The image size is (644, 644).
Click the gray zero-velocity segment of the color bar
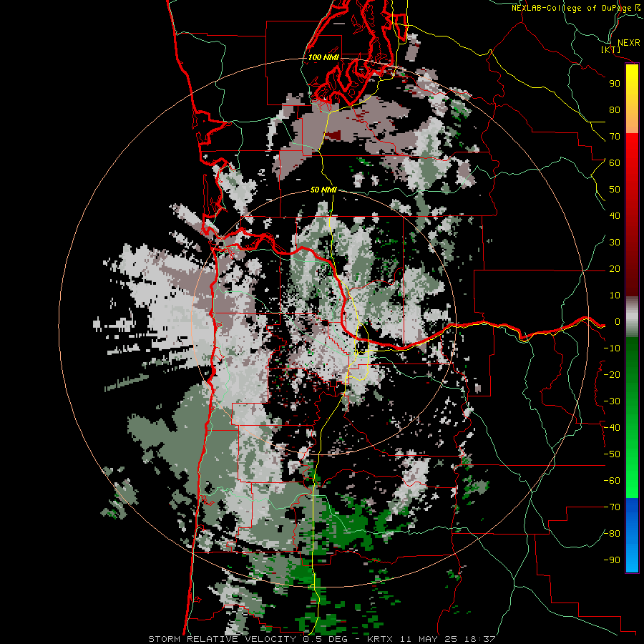[632, 317]
